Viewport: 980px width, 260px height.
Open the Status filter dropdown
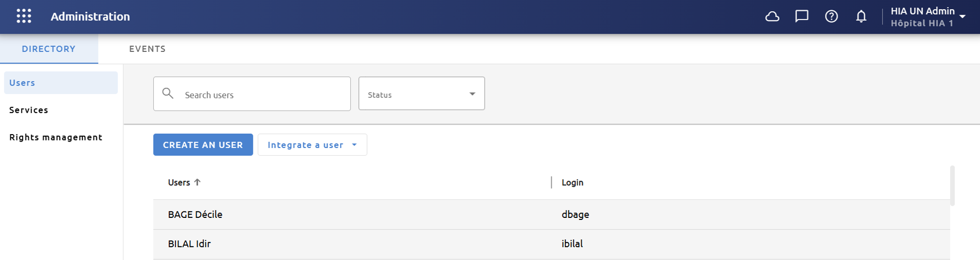pos(421,94)
